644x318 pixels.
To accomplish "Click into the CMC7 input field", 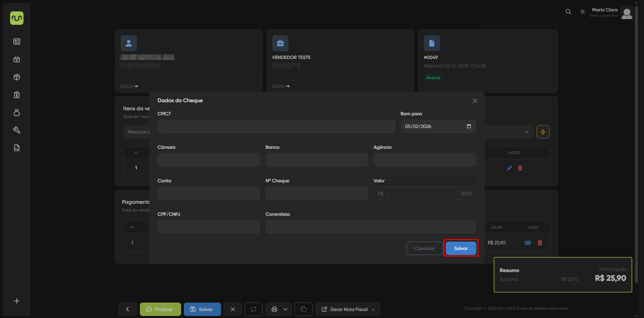I will coord(276,126).
